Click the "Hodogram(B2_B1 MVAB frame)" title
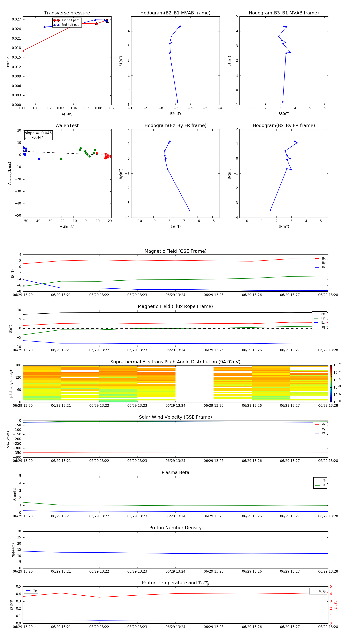Screen dimensions: 351x644 [x=175, y=13]
